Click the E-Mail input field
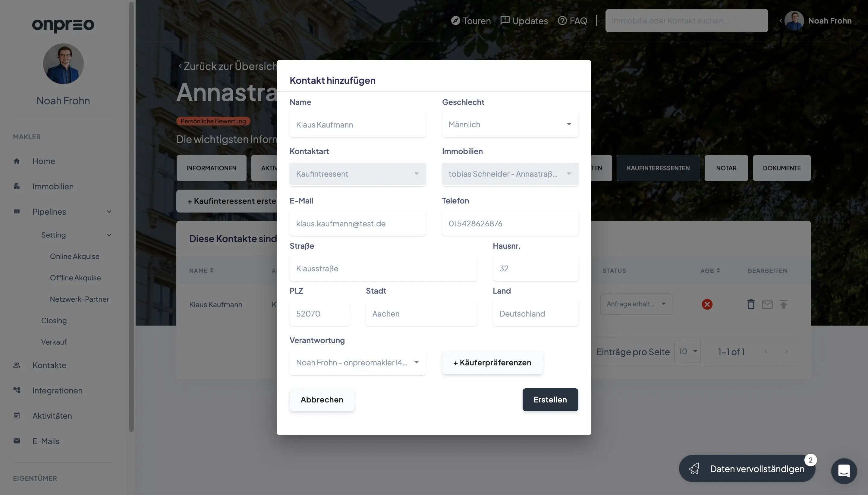The image size is (868, 495). click(357, 223)
